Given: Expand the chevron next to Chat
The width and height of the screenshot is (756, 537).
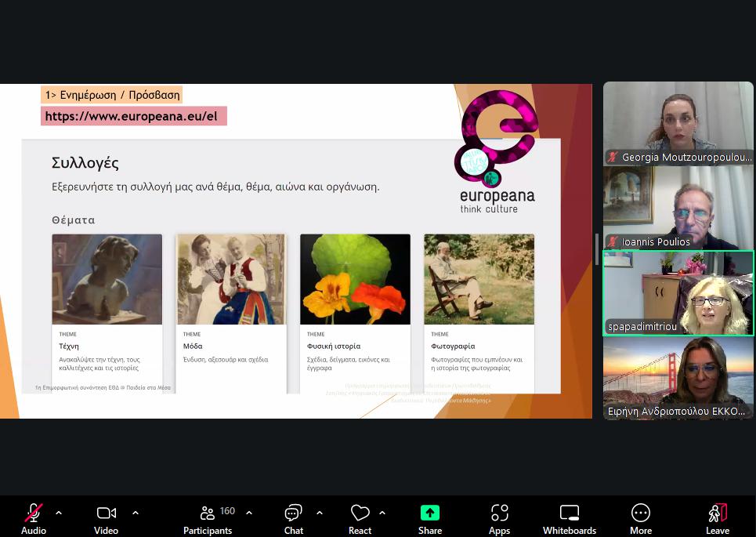Looking at the screenshot, I should point(319,513).
